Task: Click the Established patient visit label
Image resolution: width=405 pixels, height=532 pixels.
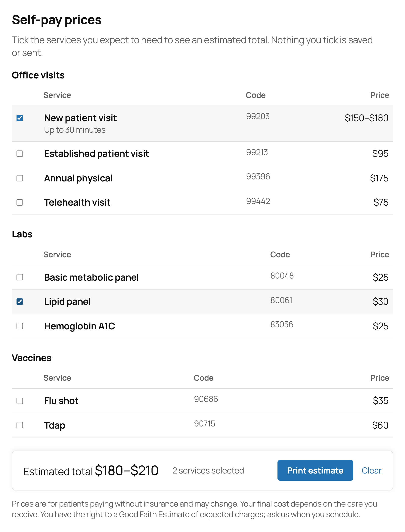Action: click(x=96, y=154)
